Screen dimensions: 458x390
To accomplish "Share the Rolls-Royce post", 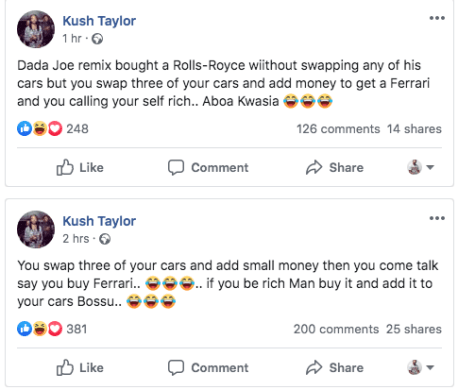I will point(335,167).
